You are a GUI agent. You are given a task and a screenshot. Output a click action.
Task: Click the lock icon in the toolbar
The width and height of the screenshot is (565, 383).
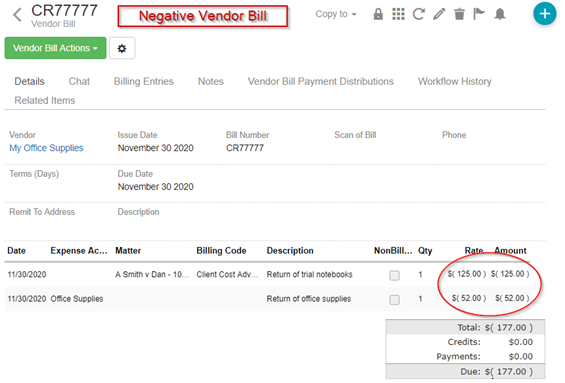pos(378,14)
